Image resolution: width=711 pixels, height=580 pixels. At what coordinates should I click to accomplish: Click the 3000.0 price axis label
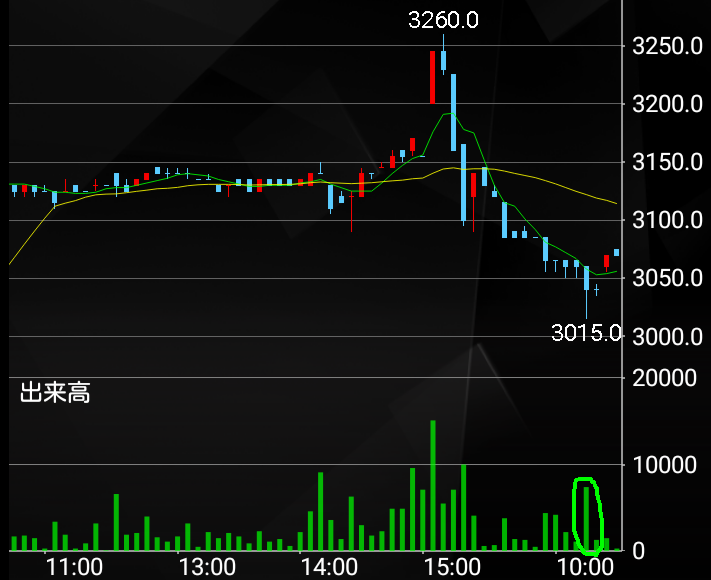click(x=667, y=337)
